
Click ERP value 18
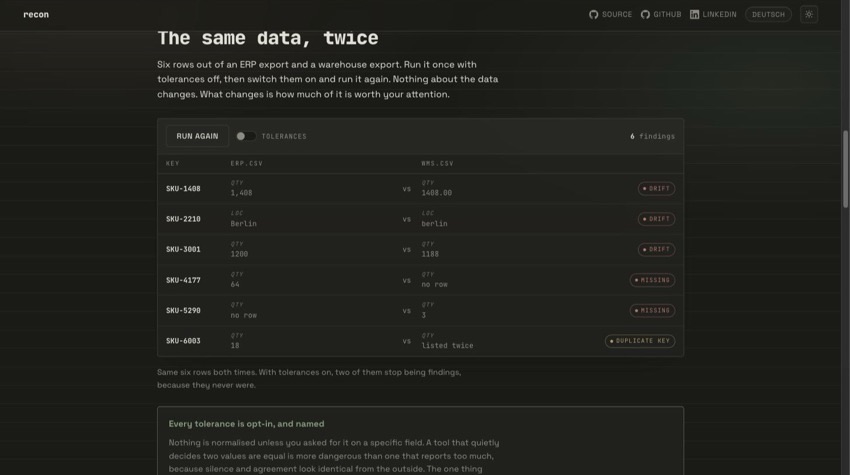point(235,345)
